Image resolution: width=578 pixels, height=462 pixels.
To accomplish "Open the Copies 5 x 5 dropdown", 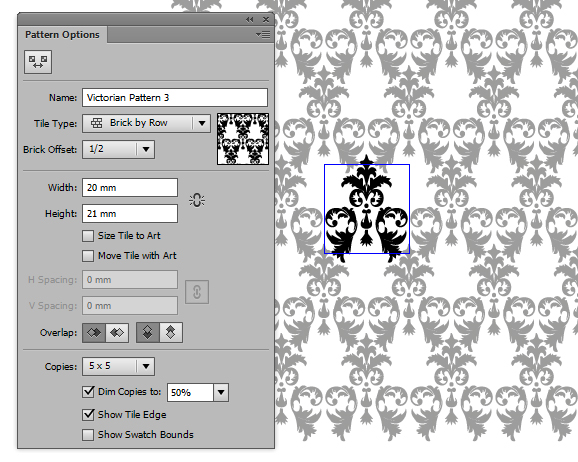I will 118,366.
